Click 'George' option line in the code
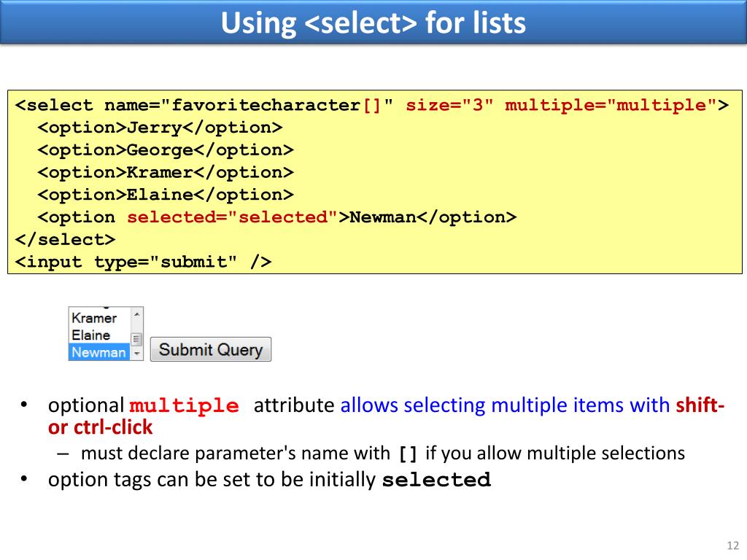Viewport: 747px width, 560px height. coord(166,150)
